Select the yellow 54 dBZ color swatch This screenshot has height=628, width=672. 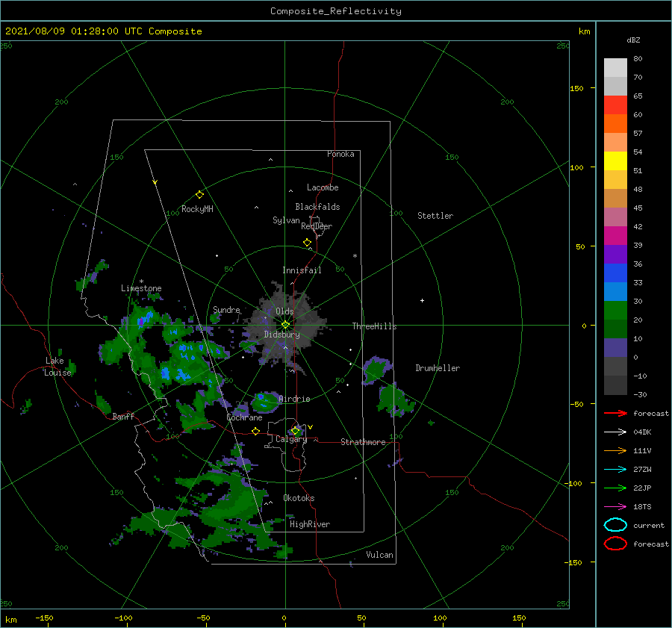[615, 161]
